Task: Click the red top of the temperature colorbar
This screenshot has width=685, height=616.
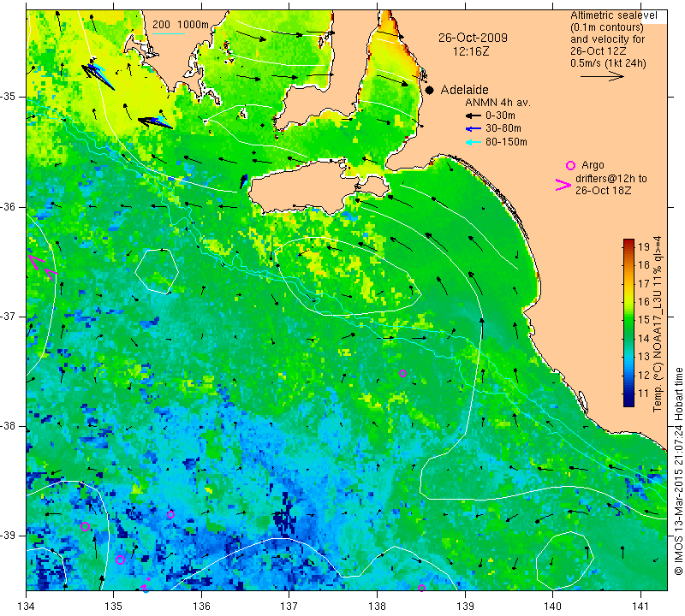Action: point(628,242)
